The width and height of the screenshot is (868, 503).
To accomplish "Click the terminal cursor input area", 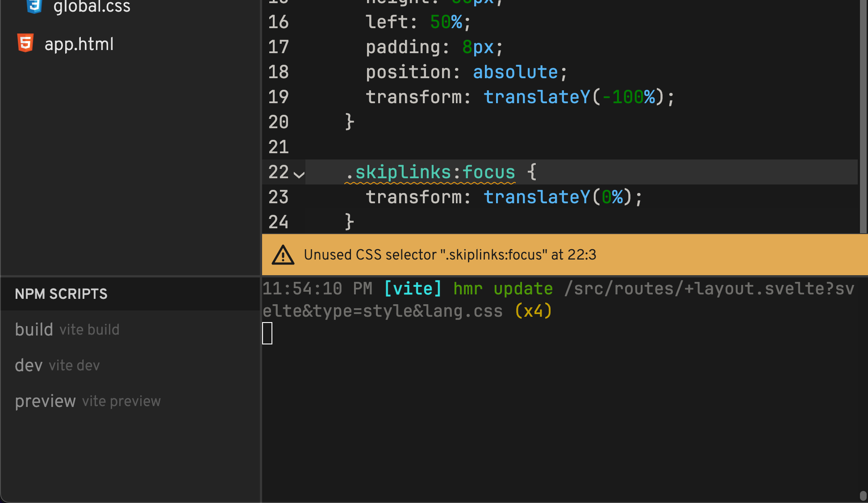I will [x=267, y=334].
